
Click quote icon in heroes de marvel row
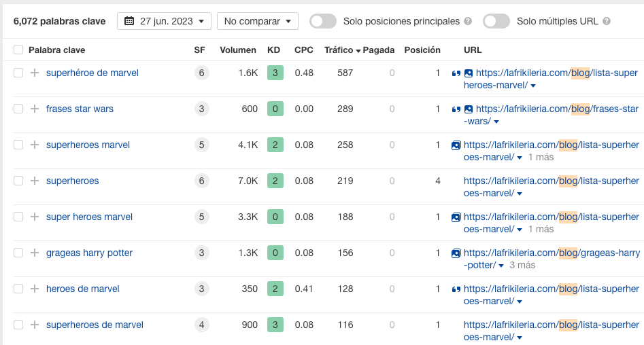pyautogui.click(x=456, y=289)
